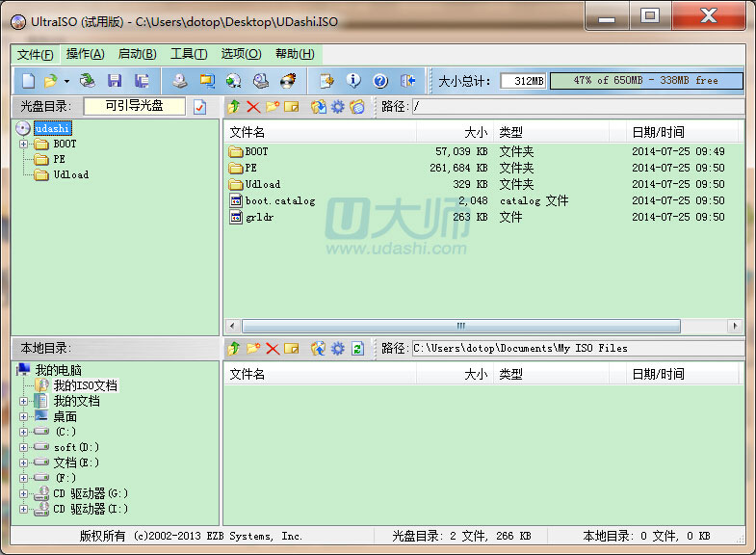
Task: Expand the (F:) drive node
Action: pos(23,478)
